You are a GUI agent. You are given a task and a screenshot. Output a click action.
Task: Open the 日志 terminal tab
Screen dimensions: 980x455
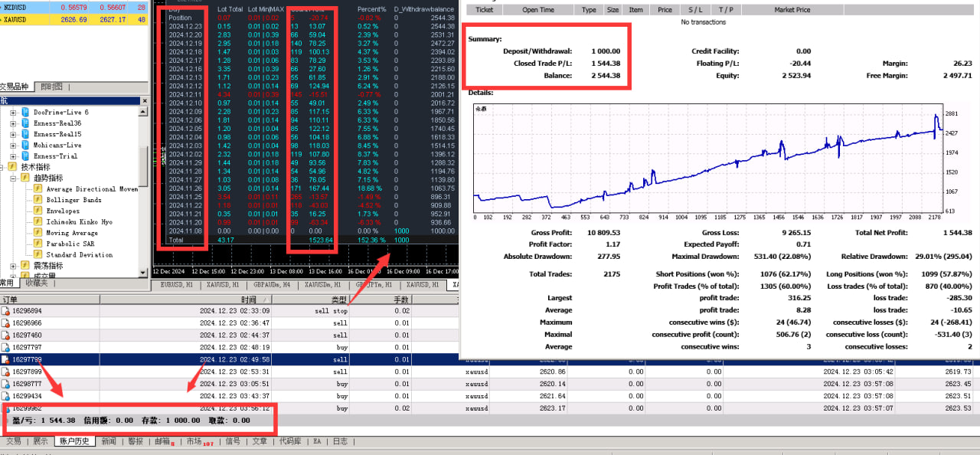tap(340, 441)
